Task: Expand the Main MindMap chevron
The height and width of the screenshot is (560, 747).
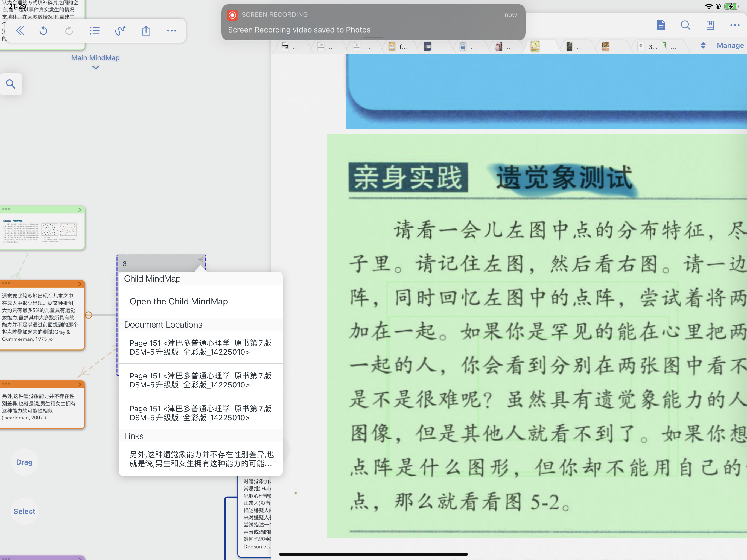Action: (x=96, y=67)
